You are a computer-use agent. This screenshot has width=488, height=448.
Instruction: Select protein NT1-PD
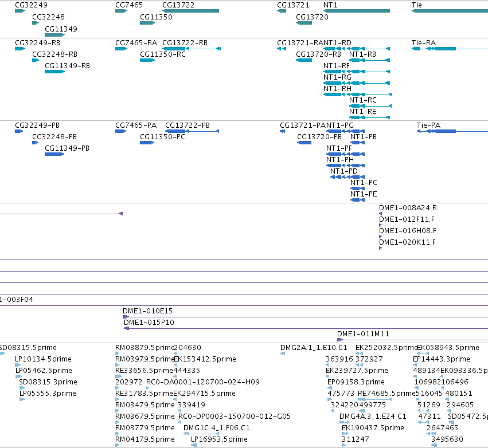(x=344, y=171)
